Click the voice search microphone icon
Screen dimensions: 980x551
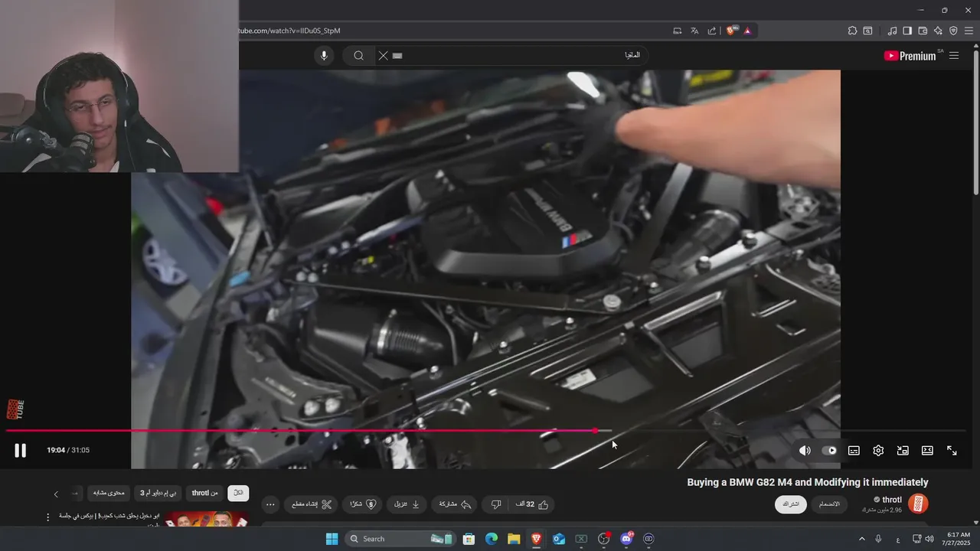pyautogui.click(x=324, y=56)
